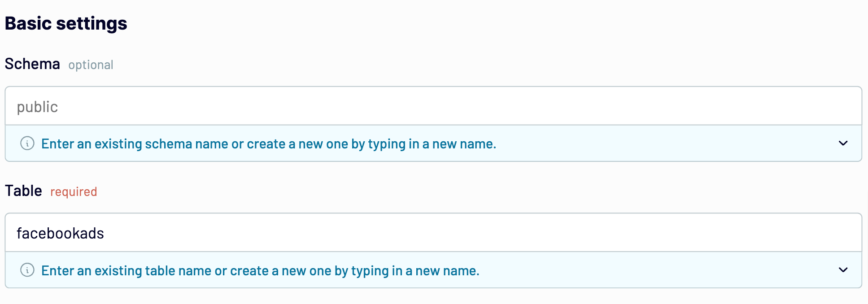Focus the Schema input with public placeholder

(x=433, y=106)
